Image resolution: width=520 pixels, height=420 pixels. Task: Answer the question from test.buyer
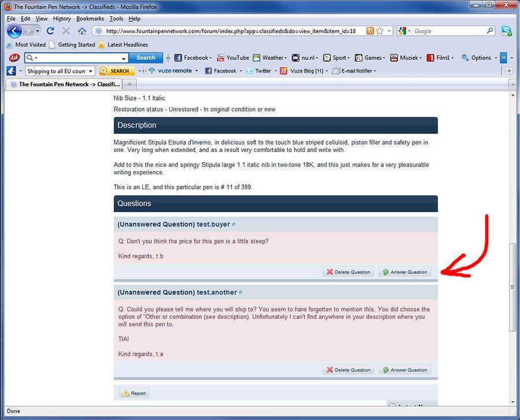[404, 272]
